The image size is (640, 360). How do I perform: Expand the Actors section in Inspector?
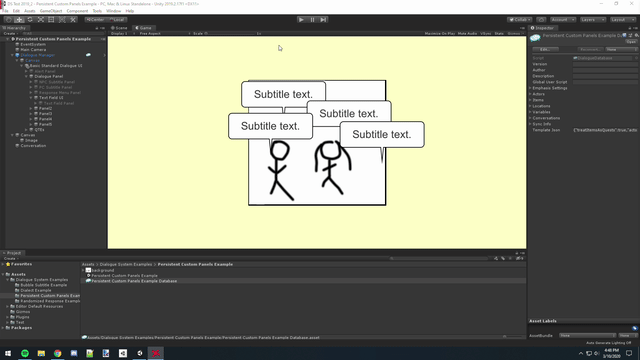pyautogui.click(x=538, y=94)
